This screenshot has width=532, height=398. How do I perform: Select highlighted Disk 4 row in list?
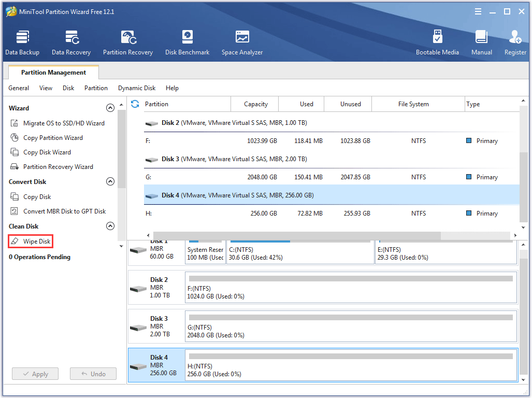point(332,195)
